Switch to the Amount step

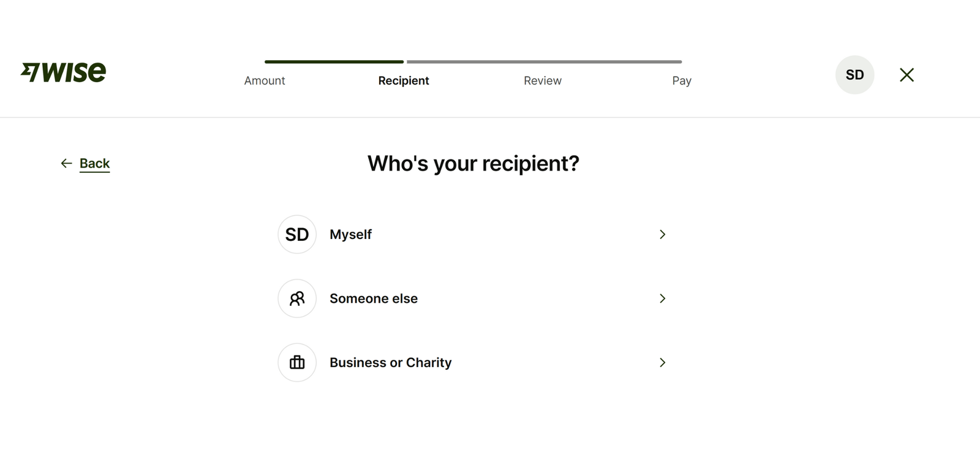265,80
